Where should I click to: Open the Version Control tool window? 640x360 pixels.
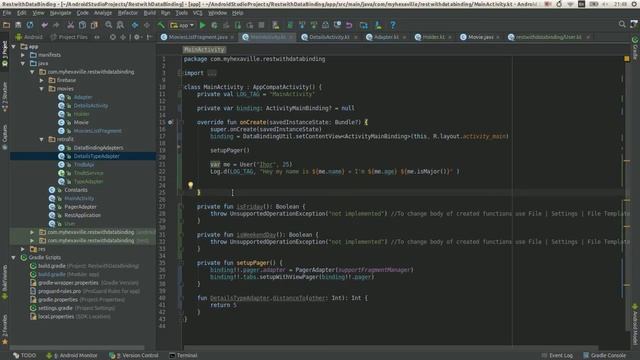pos(134,356)
